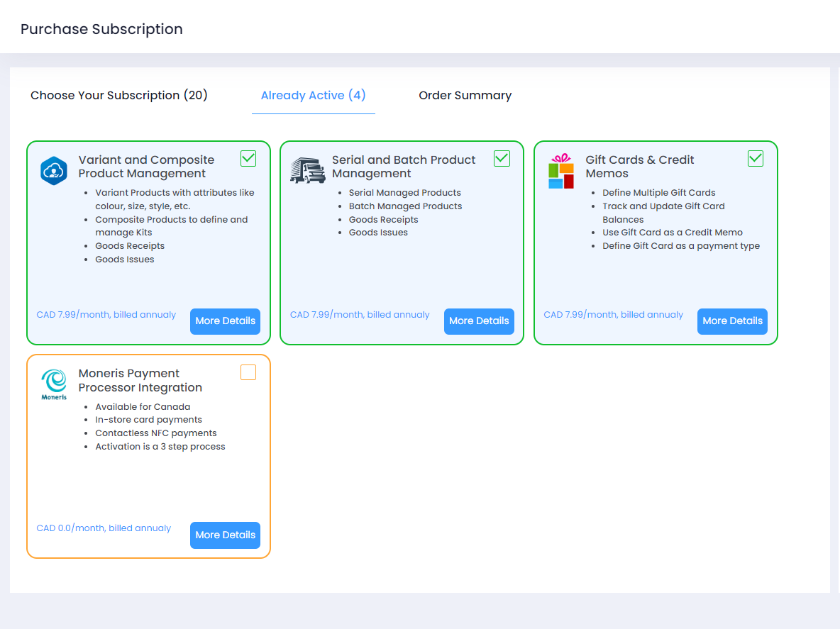Toggle the Gift Cards & Credit Memos checkbox
The width and height of the screenshot is (840, 629).
(756, 159)
